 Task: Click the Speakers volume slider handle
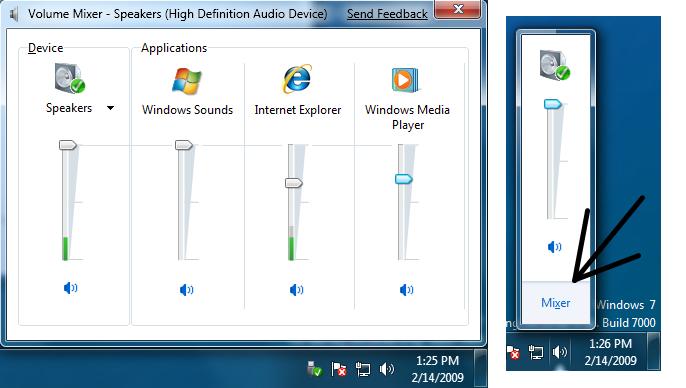click(x=68, y=145)
